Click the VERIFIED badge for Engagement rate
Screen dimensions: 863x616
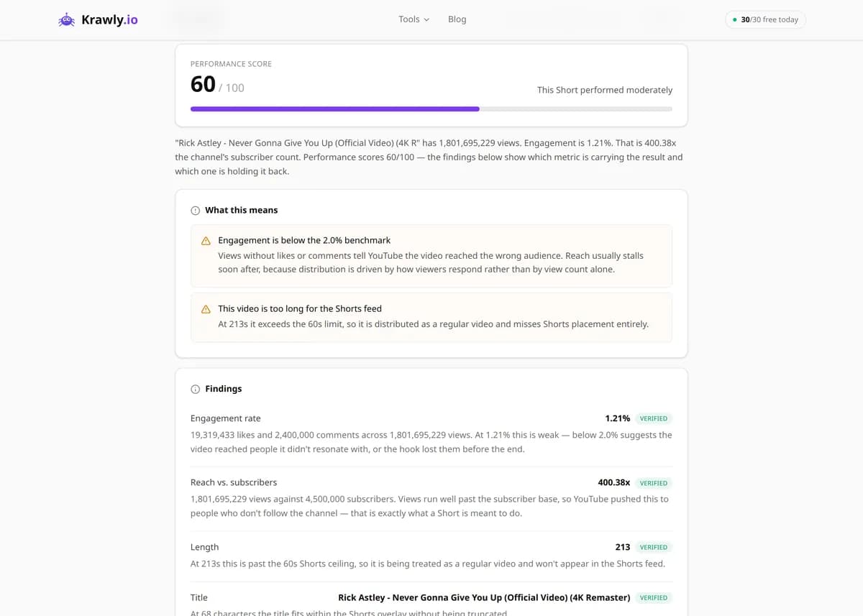click(x=654, y=418)
